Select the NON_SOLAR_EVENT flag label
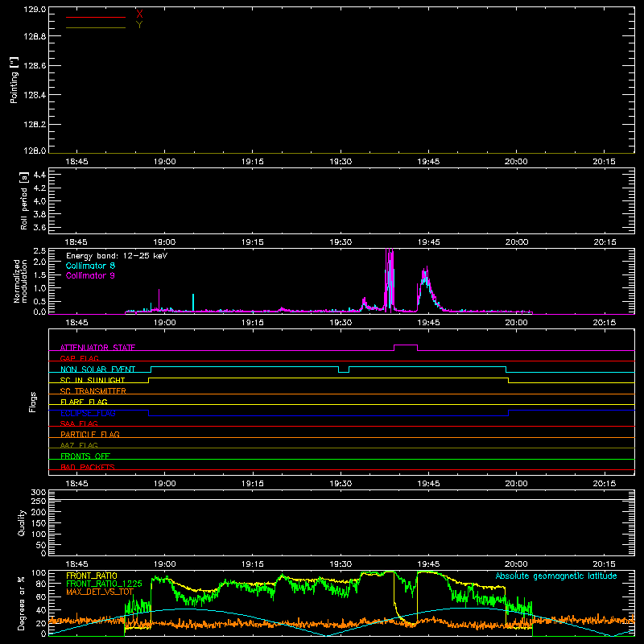The height and width of the screenshot is (644, 644). pyautogui.click(x=97, y=369)
